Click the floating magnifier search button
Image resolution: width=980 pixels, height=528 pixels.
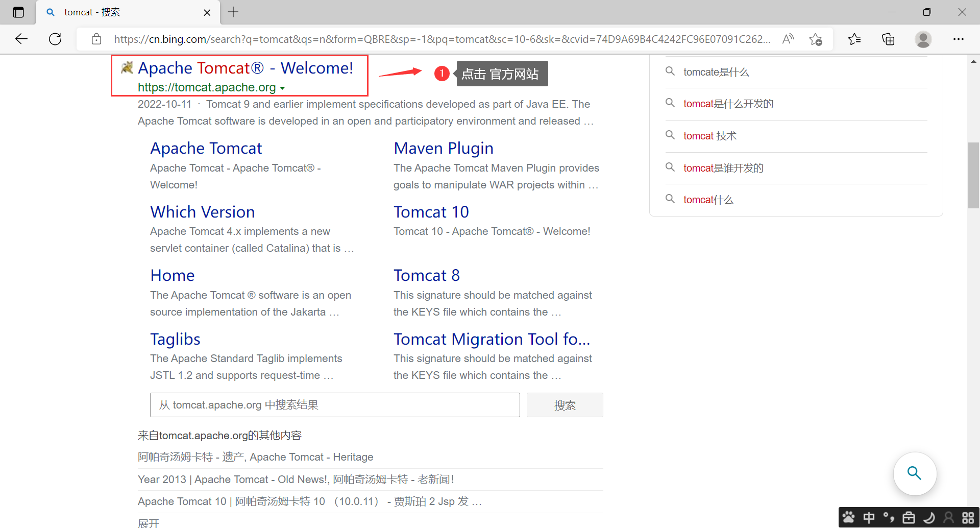click(915, 473)
